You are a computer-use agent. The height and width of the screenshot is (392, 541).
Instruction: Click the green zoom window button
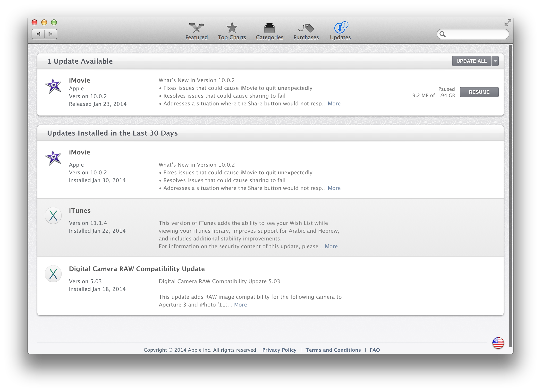pyautogui.click(x=54, y=22)
